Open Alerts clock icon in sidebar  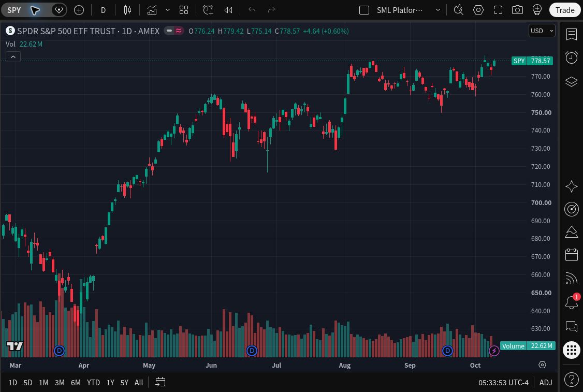click(x=572, y=57)
